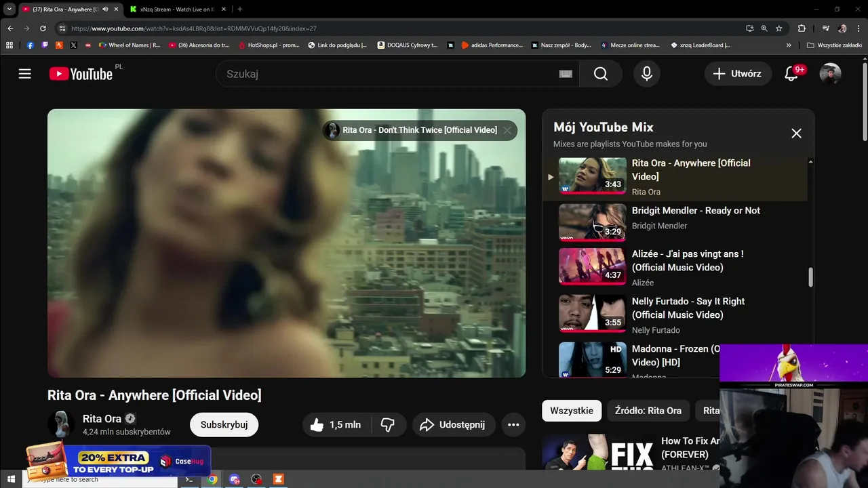Open Chrome media controls icon
Screen dimensions: 868x488
tap(825, 28)
